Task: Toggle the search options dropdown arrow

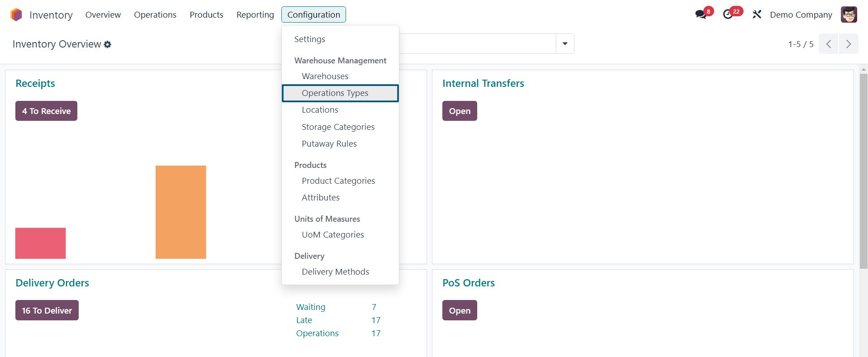Action: point(565,44)
